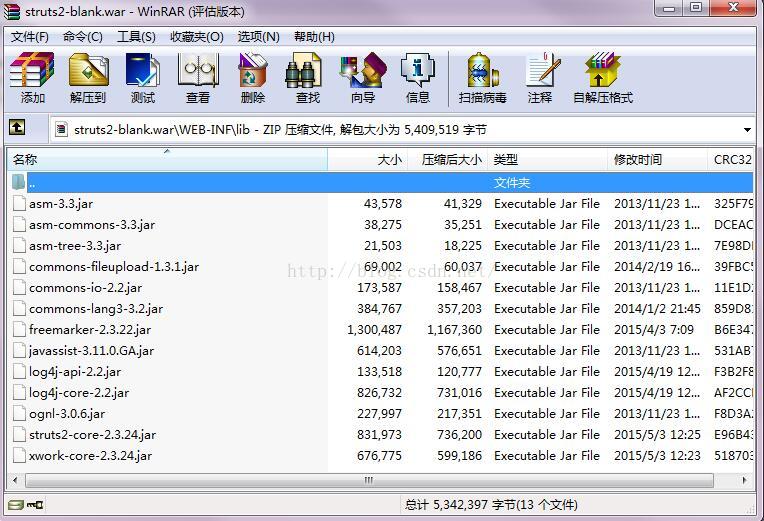Select asm-commons-3.3.jar file name
This screenshot has width=764, height=521.
tap(92, 225)
